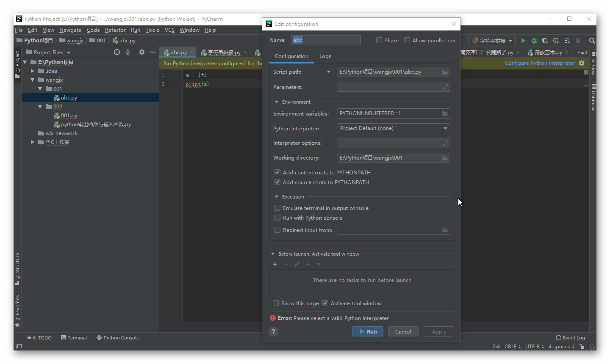The height and width of the screenshot is (364, 610).
Task: Start debugging with the green bug icon
Action: [x=534, y=41]
